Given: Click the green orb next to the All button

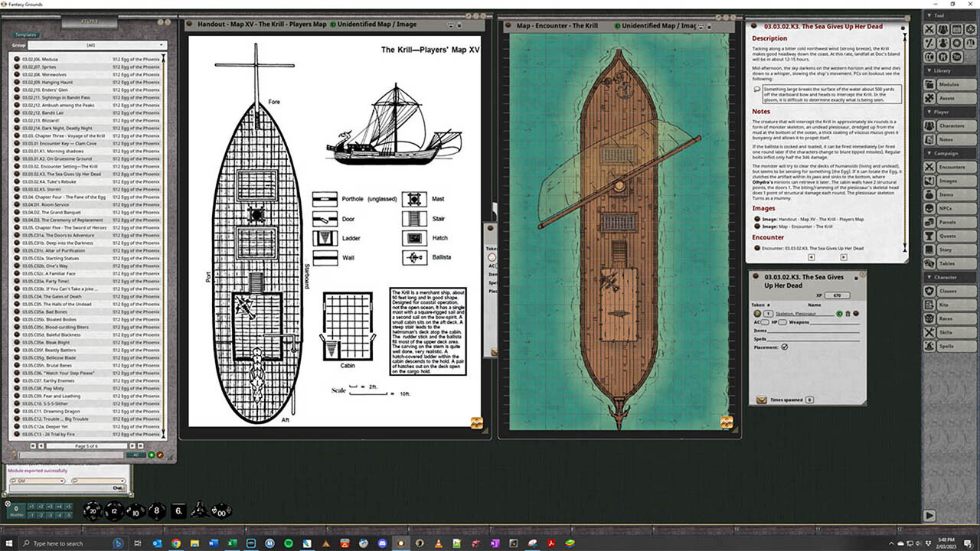Looking at the screenshot, I should [152, 455].
